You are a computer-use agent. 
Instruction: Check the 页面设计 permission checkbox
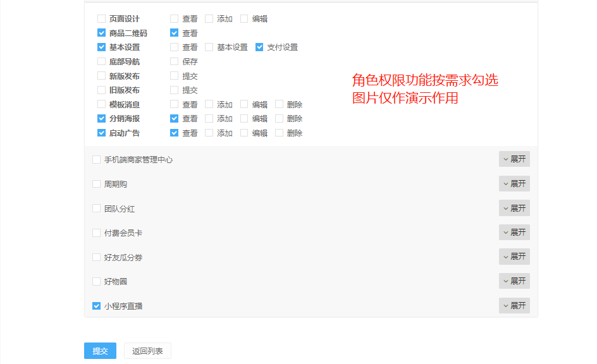tap(101, 18)
